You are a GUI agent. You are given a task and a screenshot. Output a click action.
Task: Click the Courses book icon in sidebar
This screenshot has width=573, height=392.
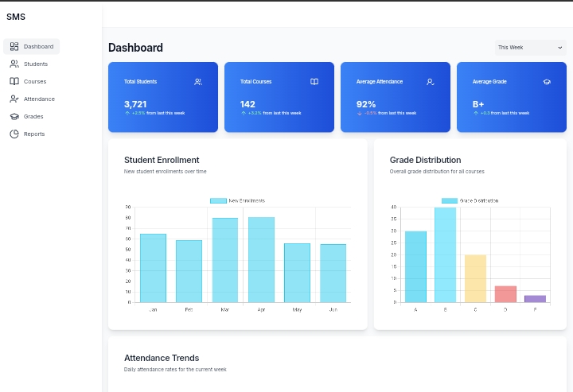[14, 81]
